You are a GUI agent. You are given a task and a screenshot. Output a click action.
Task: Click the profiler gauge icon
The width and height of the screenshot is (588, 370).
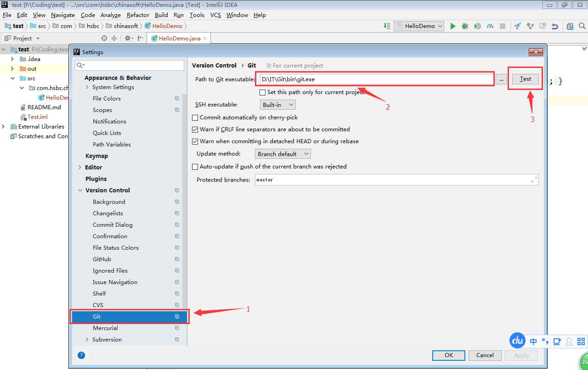point(490,26)
